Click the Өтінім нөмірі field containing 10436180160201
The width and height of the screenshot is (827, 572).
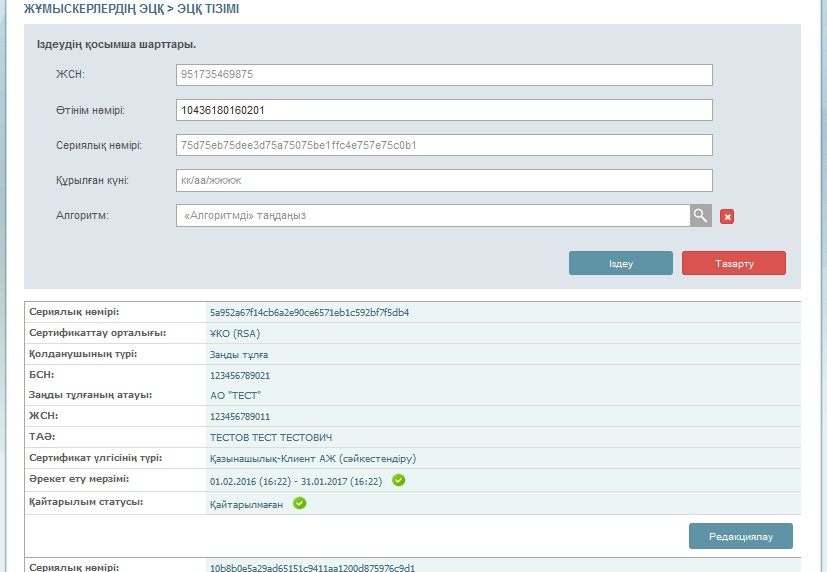[x=444, y=110]
